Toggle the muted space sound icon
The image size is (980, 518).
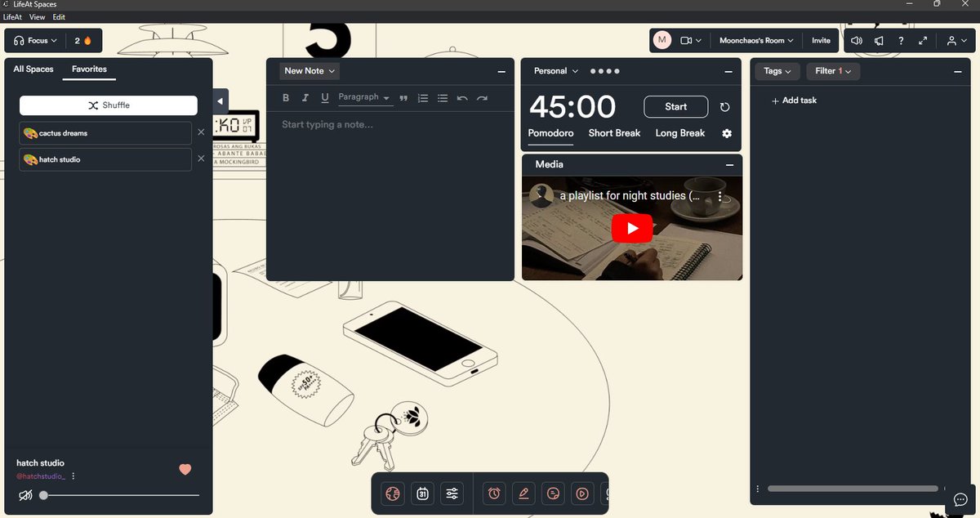pyautogui.click(x=25, y=494)
